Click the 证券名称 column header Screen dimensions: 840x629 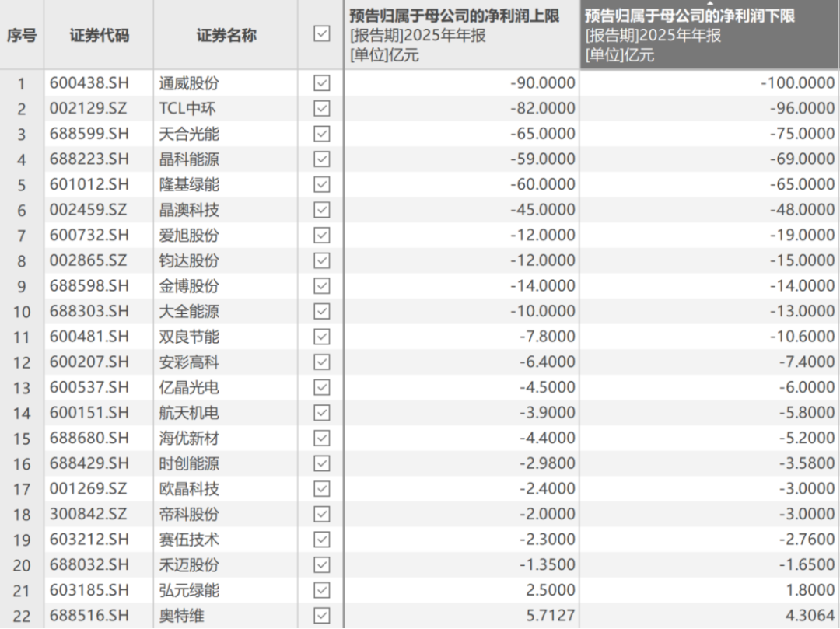[227, 35]
